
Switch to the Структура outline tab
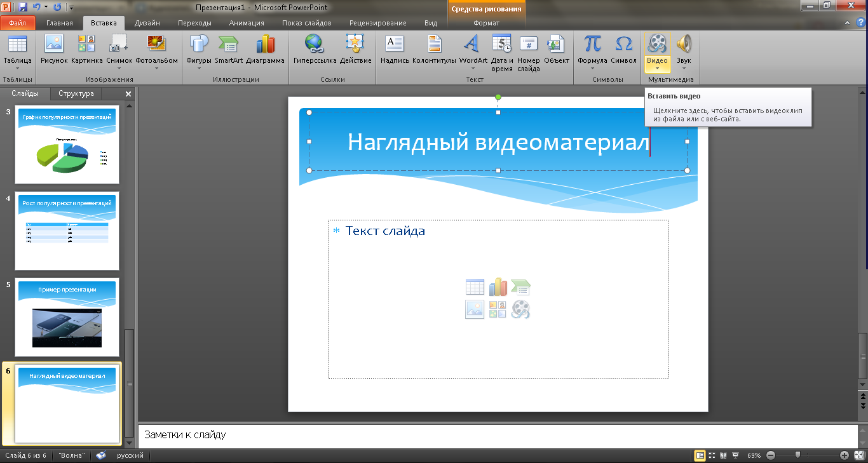point(76,93)
